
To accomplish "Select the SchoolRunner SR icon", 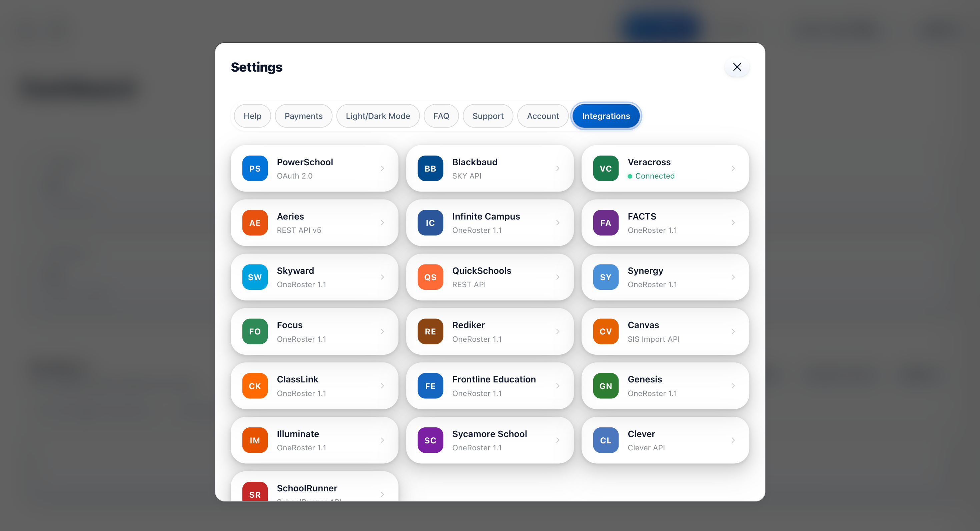I will tap(255, 494).
